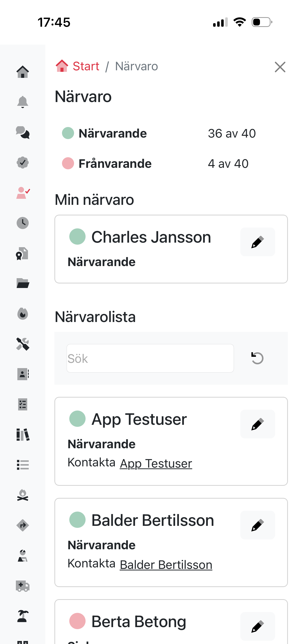Open the books library sidebar icon
The width and height of the screenshot is (297, 644).
pos(23,435)
